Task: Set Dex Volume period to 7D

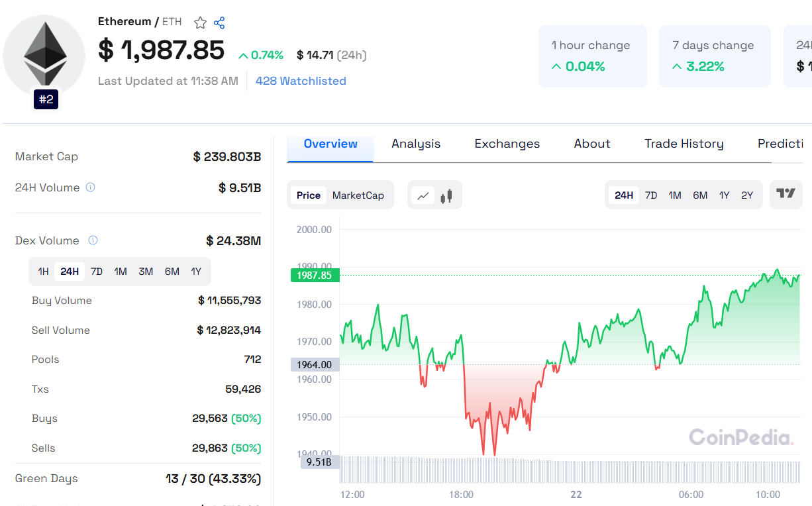Action: [97, 272]
